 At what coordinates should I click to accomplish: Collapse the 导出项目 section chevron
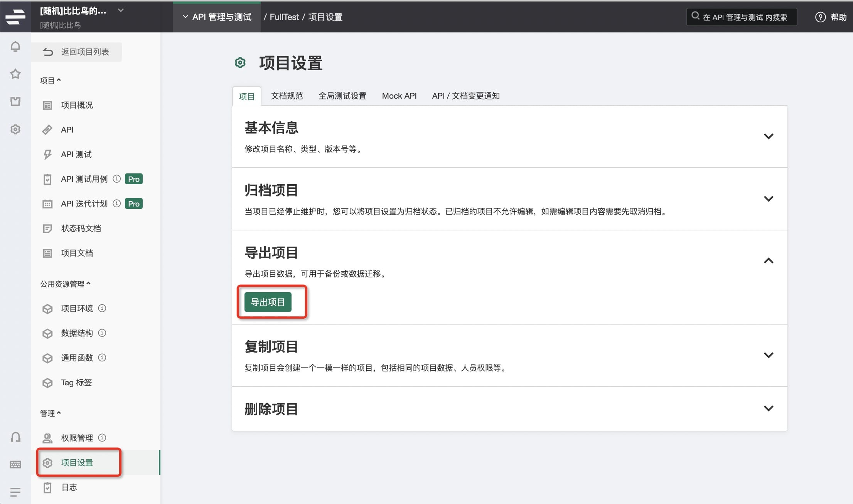[768, 261]
